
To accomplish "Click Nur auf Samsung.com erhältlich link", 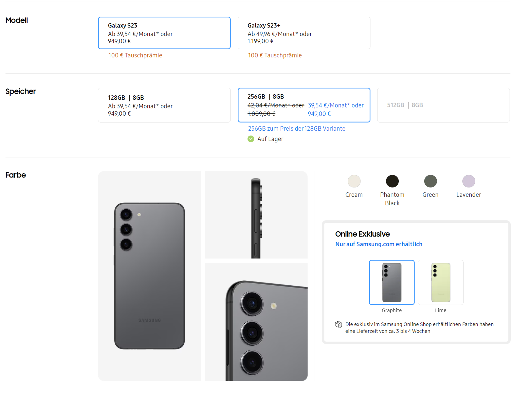I will (379, 244).
